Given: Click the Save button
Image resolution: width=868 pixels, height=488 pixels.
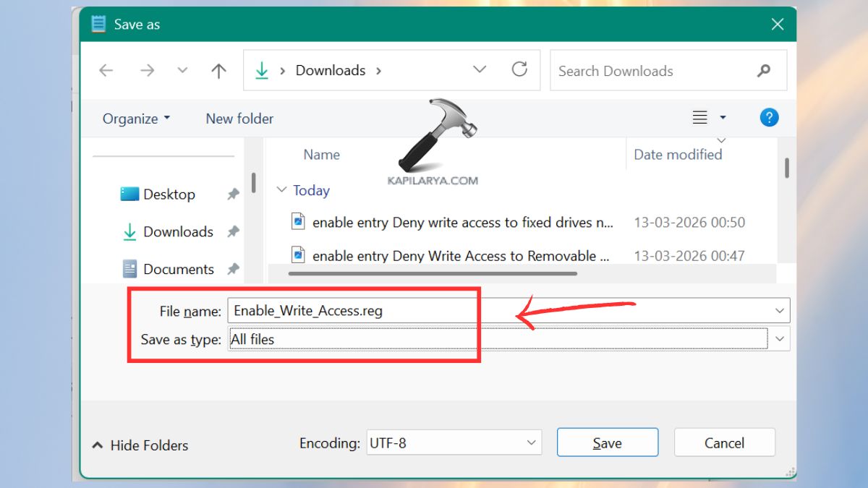Looking at the screenshot, I should pos(607,442).
